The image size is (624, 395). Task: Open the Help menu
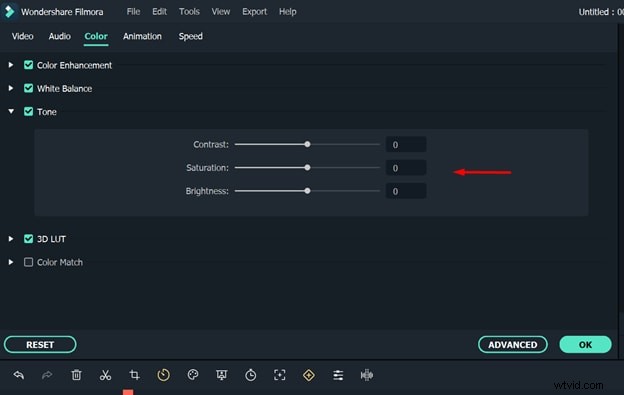(287, 12)
